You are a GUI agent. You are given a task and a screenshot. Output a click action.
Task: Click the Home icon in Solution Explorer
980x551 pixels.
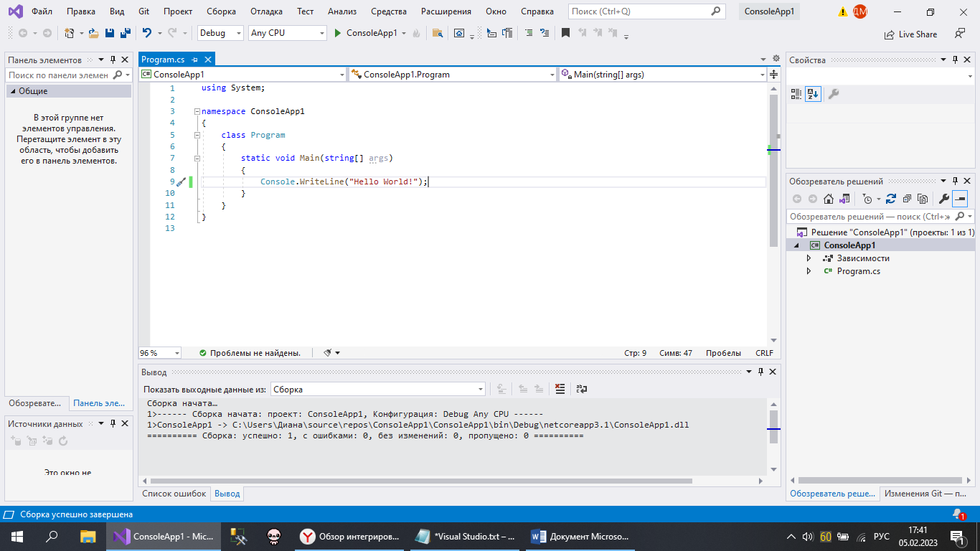point(829,199)
